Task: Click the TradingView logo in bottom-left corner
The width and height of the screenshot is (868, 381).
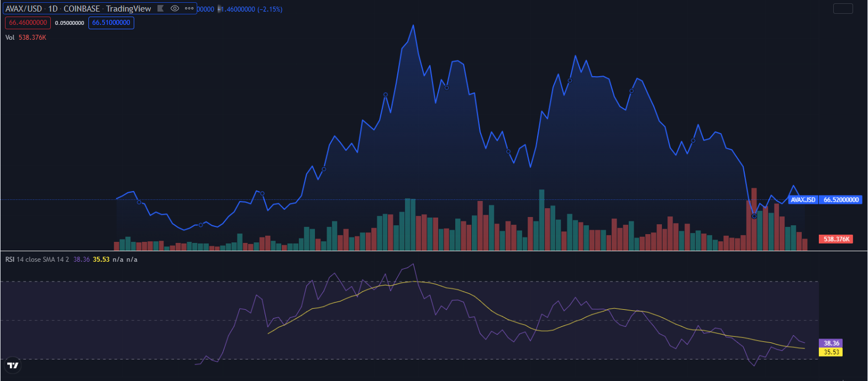Action: [13, 366]
